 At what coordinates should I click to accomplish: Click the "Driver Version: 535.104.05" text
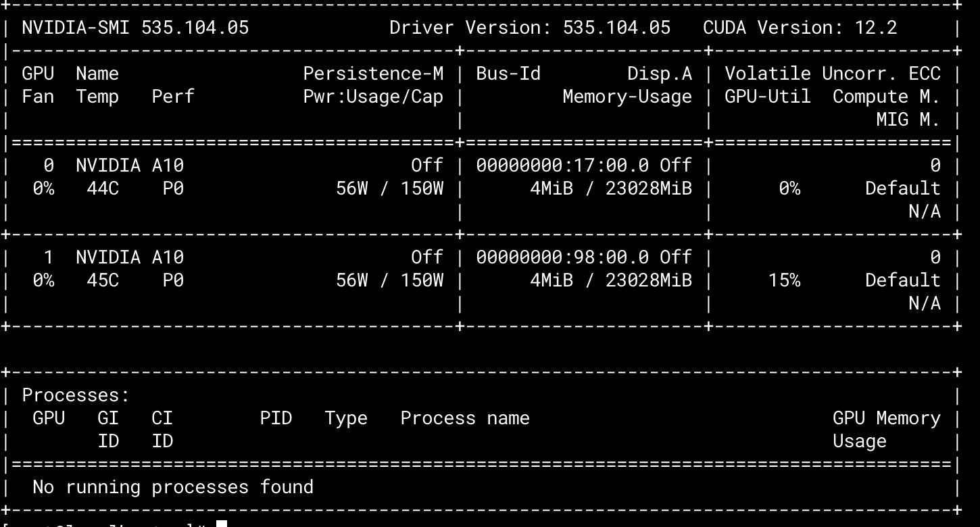click(531, 28)
